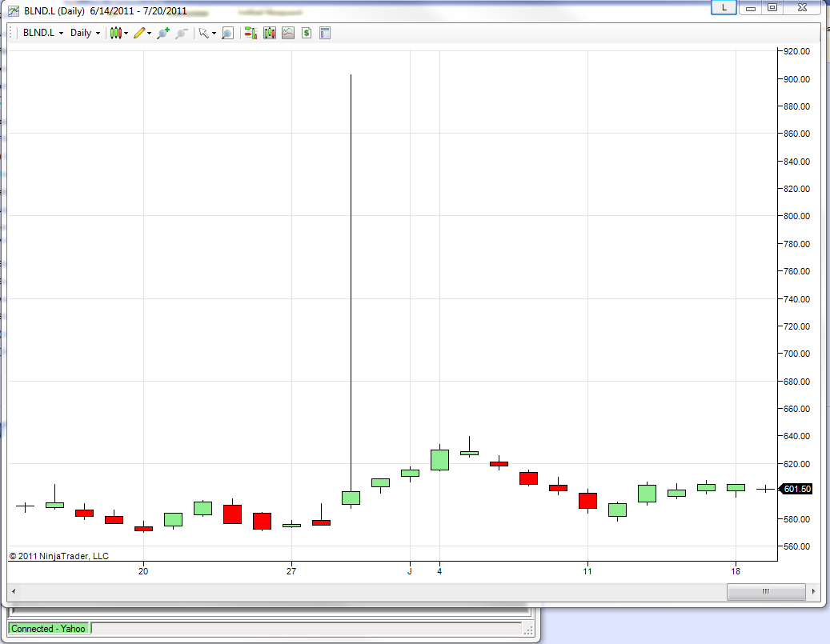Click the 'J' month label on time axis

tap(410, 571)
